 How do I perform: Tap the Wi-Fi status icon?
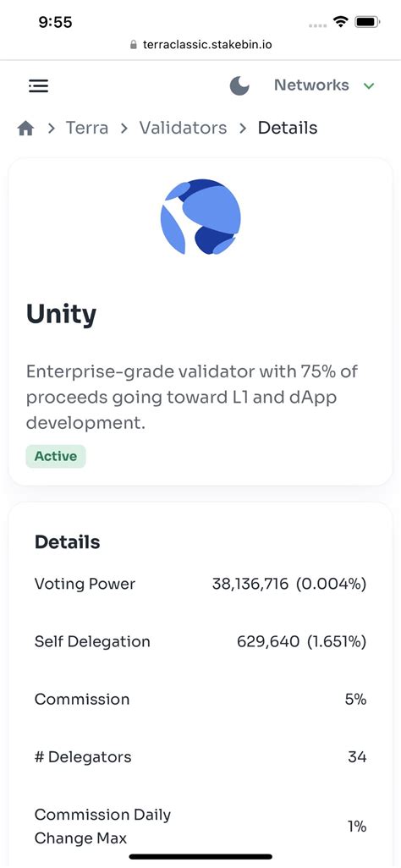tap(340, 22)
